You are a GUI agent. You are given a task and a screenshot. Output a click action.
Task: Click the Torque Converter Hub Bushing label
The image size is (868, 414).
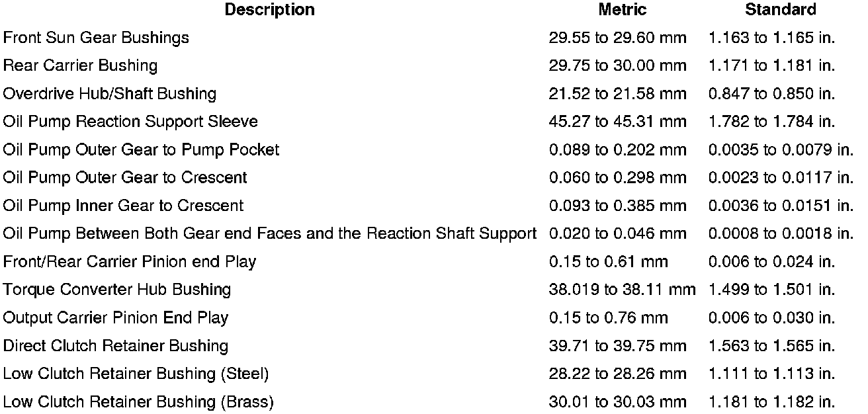(116, 290)
